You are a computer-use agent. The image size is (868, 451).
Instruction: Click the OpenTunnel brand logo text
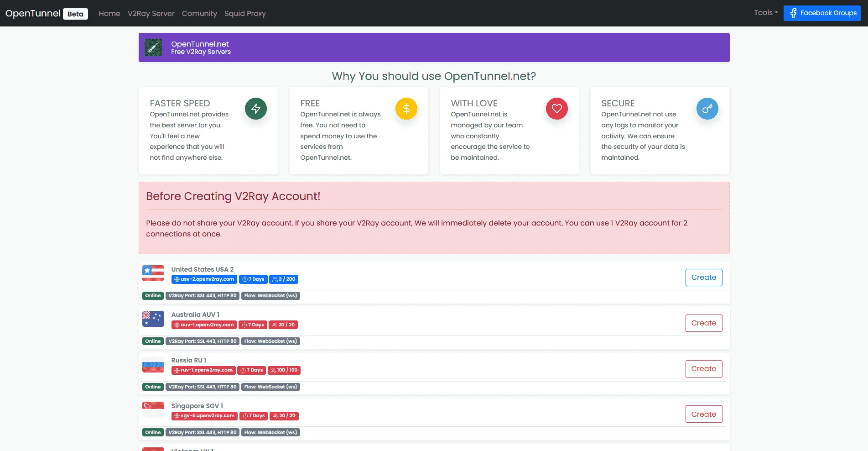[33, 13]
